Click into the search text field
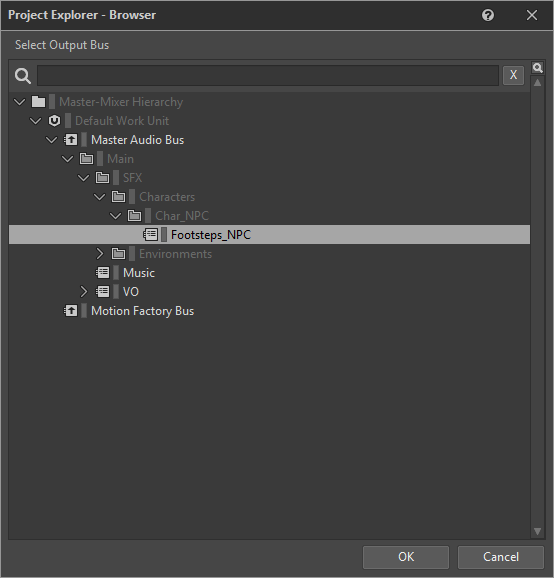The height and width of the screenshot is (578, 554). point(268,76)
